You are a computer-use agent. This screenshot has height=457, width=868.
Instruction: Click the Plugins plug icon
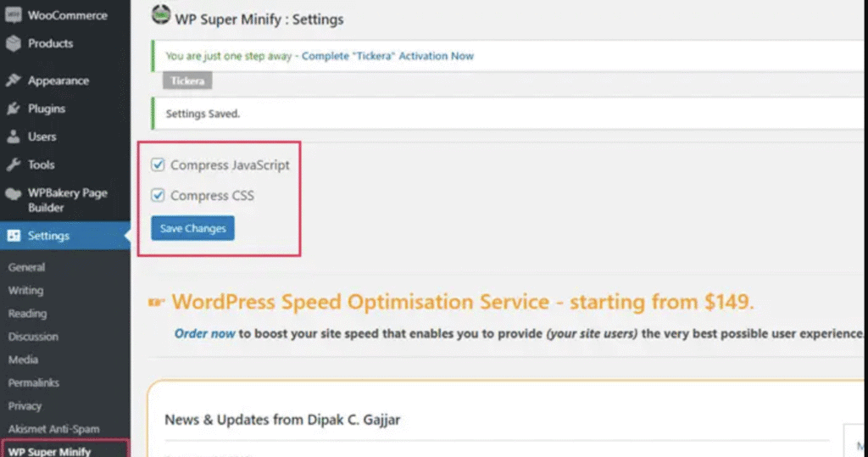13,109
